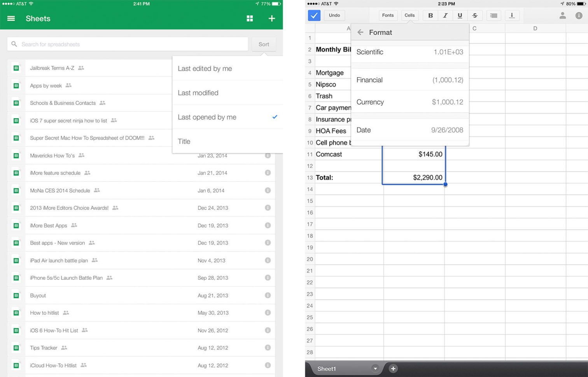Screen dimensions: 588x377
Task: Switch to the Fonts tab
Action: click(x=388, y=15)
